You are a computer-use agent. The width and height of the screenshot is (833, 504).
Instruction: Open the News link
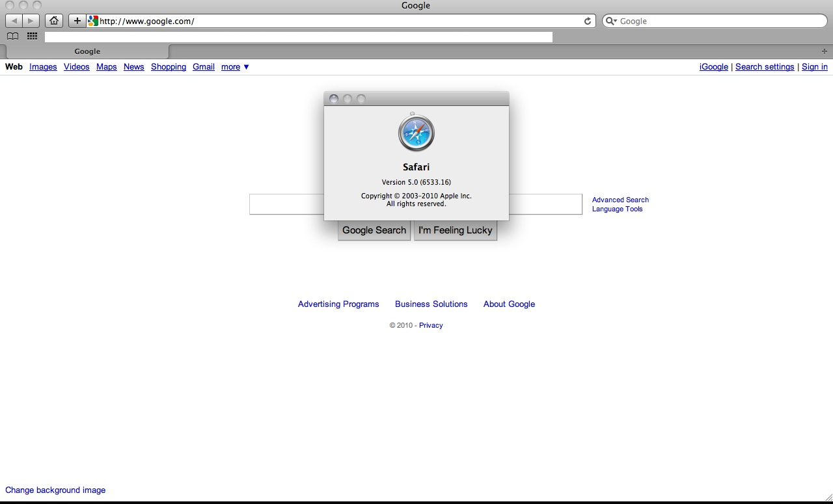point(134,67)
